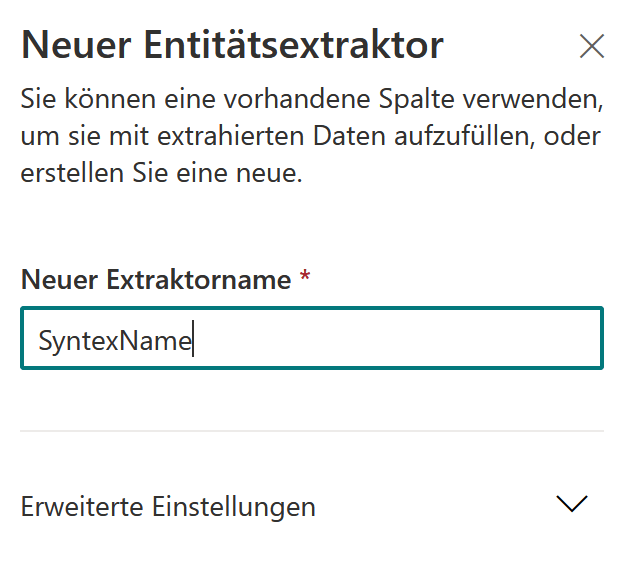Click the Erweiterte Einstellungen label text
This screenshot has height=567, width=617.
click(x=168, y=507)
